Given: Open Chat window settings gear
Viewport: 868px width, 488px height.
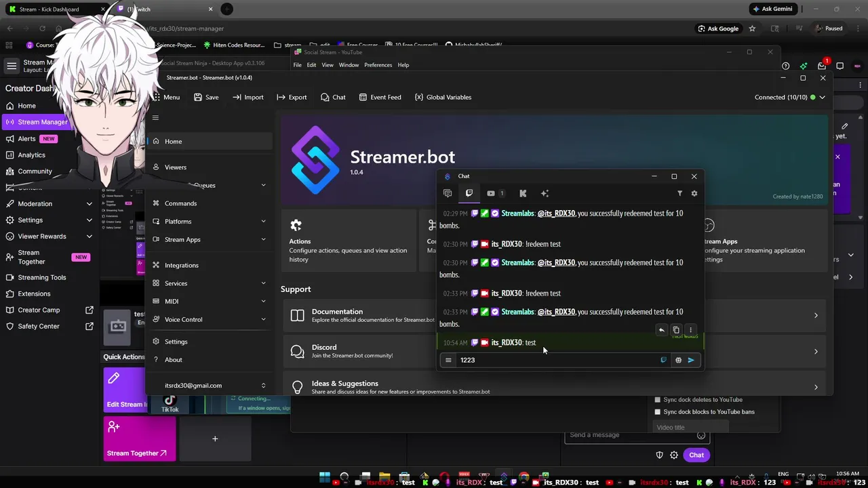Looking at the screenshot, I should click(694, 193).
